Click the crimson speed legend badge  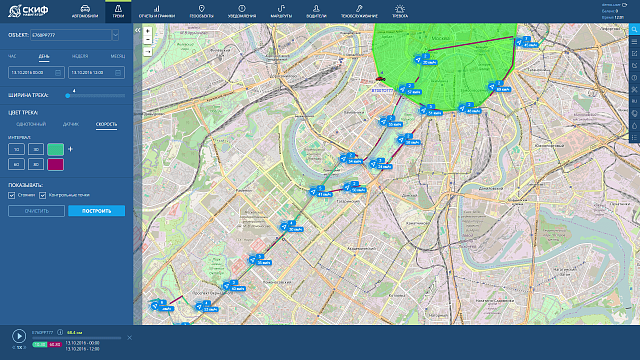[55, 344]
